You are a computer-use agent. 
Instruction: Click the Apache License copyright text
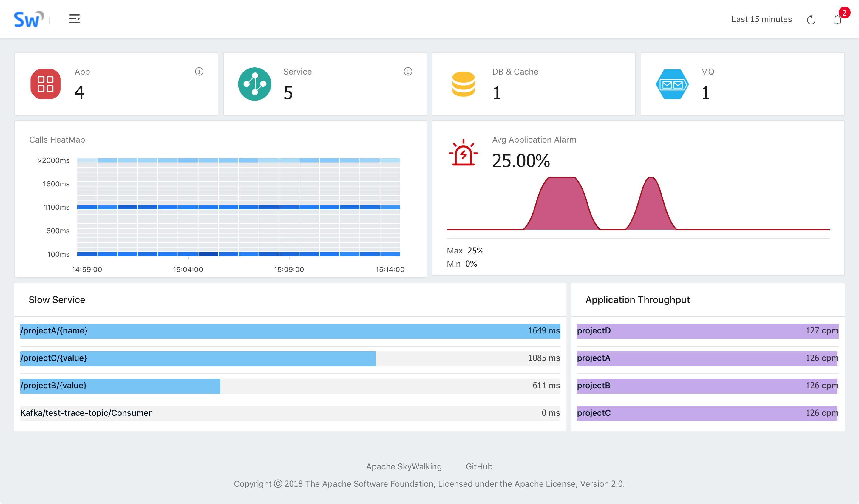tap(429, 484)
